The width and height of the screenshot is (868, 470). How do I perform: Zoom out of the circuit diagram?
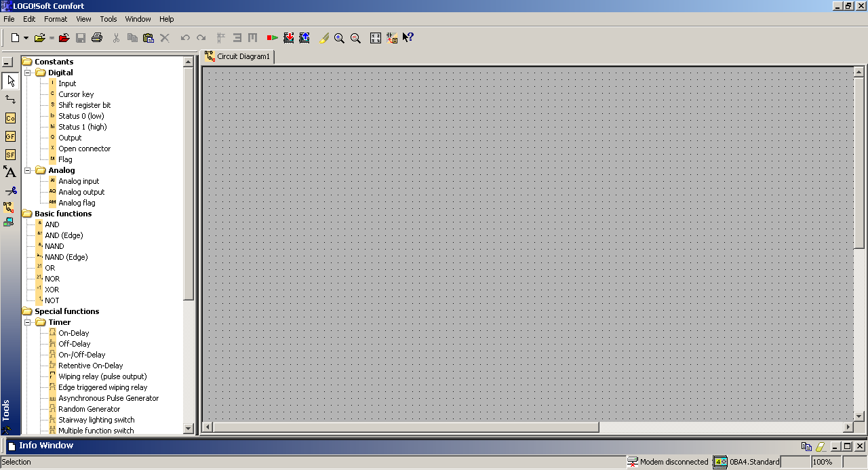[355, 38]
